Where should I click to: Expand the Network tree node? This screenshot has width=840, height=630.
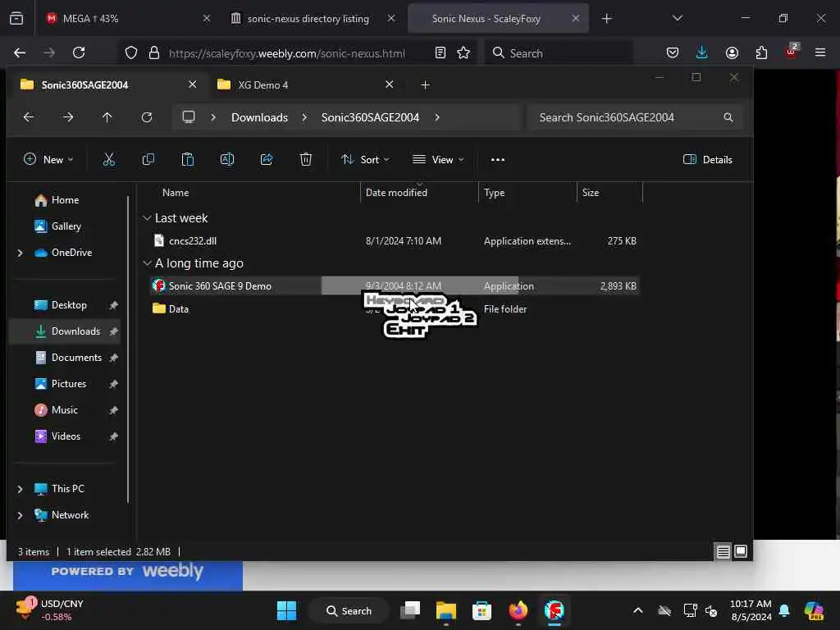(21, 515)
